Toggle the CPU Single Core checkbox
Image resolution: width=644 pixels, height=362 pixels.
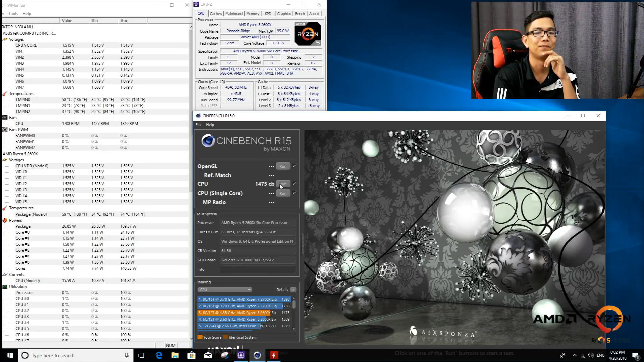click(x=294, y=193)
